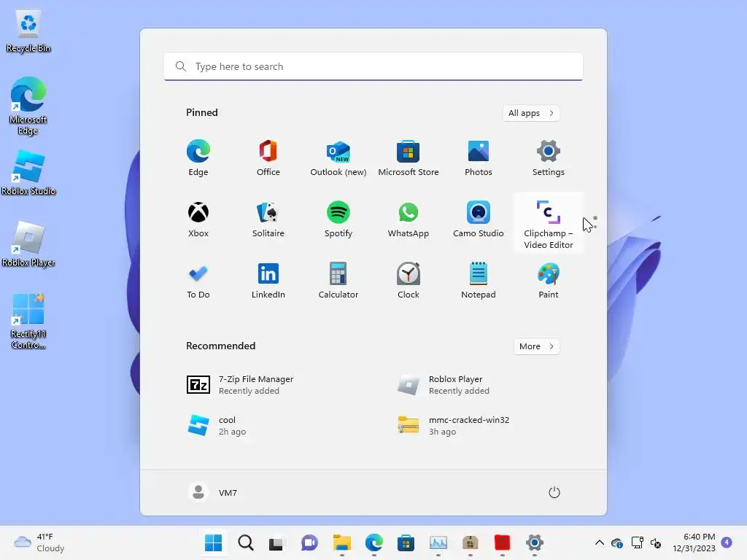Click All apps button
747x560 pixels.
pyautogui.click(x=531, y=113)
